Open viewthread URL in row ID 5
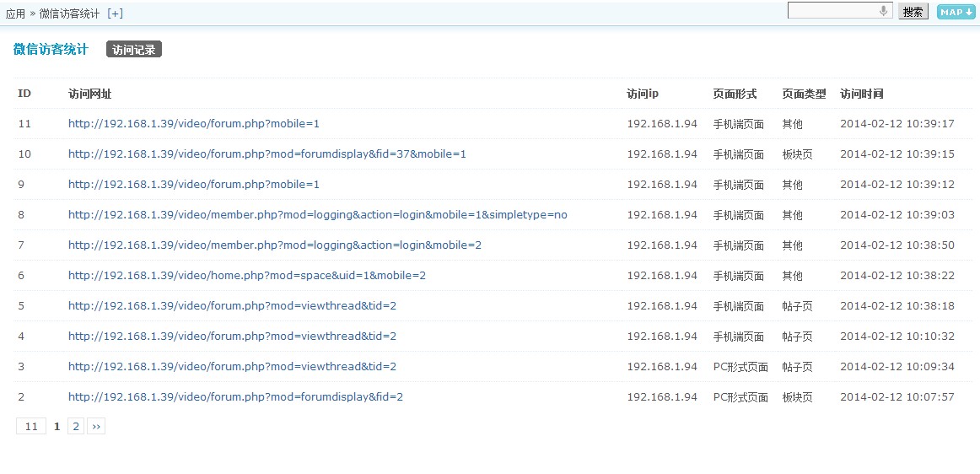Viewport: 980px width, 474px height. (x=232, y=306)
